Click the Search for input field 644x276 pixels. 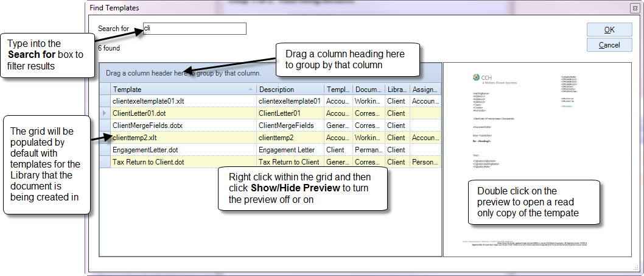coord(194,29)
